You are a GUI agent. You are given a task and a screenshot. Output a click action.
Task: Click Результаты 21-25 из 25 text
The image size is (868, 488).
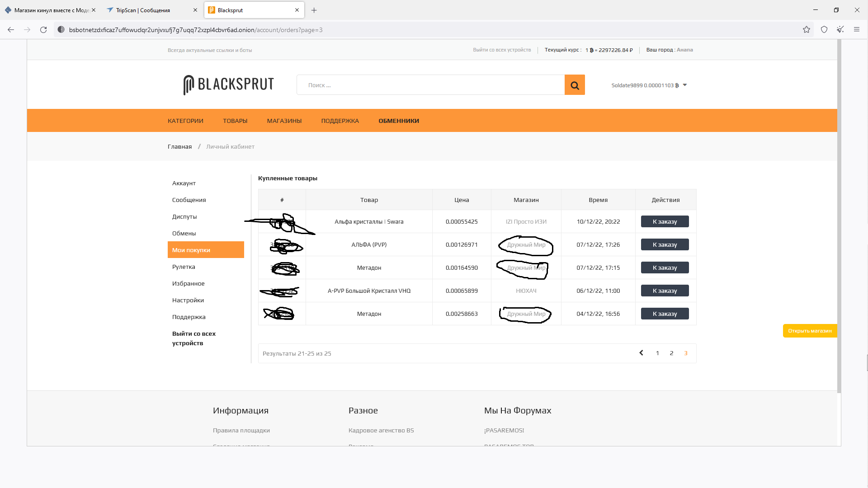pos(297,353)
